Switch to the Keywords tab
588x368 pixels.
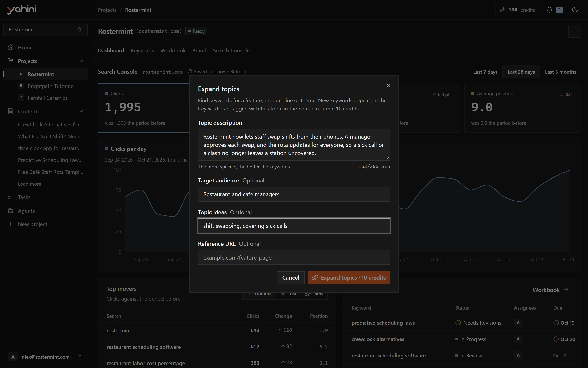[142, 51]
